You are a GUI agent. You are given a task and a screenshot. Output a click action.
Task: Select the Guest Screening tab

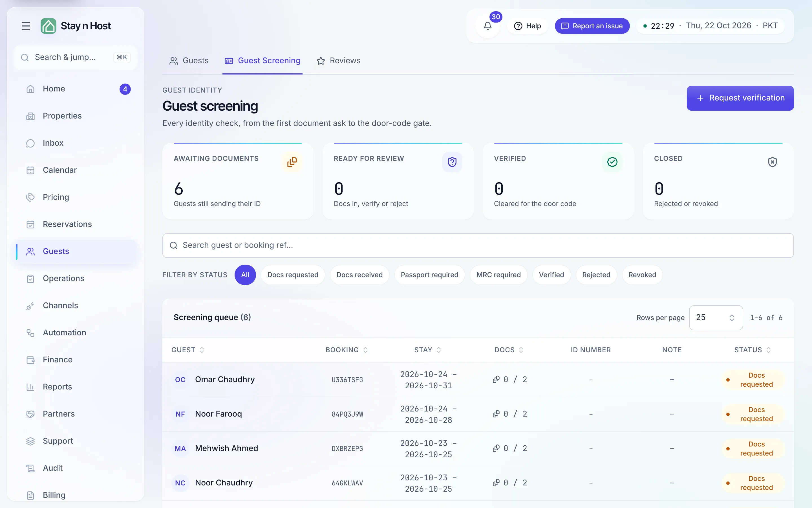pos(262,61)
